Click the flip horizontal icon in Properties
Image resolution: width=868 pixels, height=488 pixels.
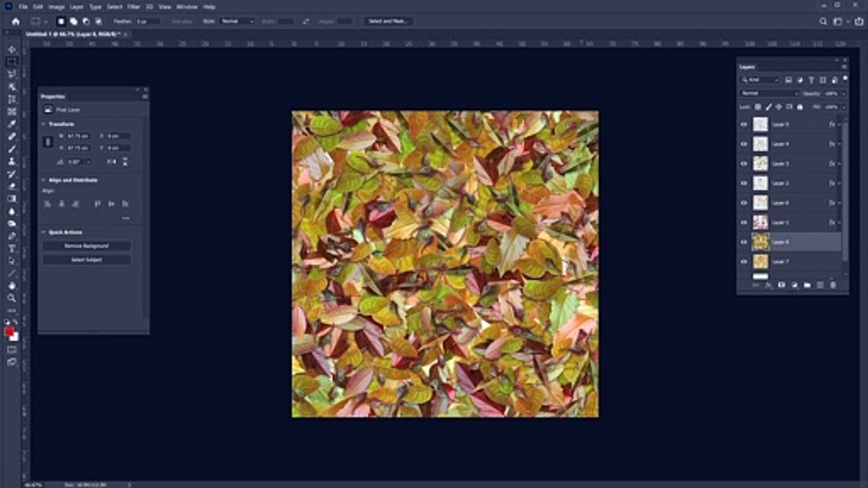pos(113,161)
